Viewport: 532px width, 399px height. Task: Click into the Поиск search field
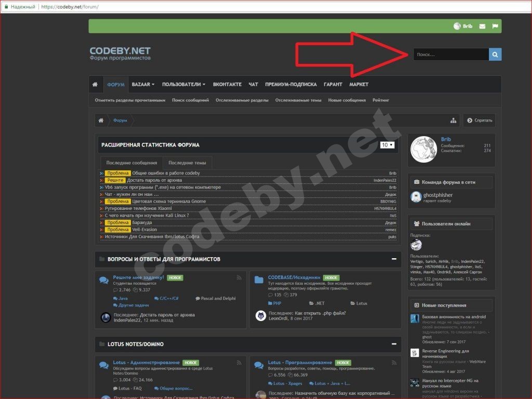(x=451, y=54)
